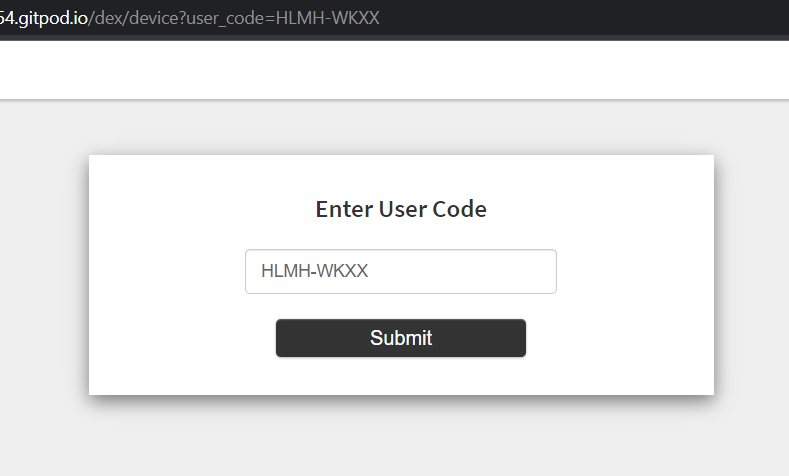Click the Enter User Code heading
The width and height of the screenshot is (789, 476).
point(401,209)
